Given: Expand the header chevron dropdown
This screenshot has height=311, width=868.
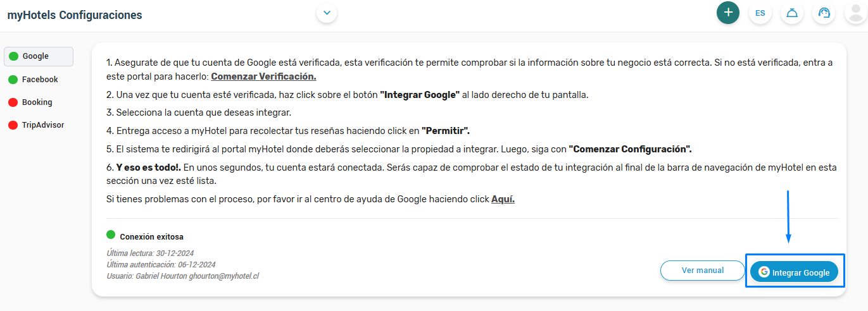Looking at the screenshot, I should tap(327, 13).
